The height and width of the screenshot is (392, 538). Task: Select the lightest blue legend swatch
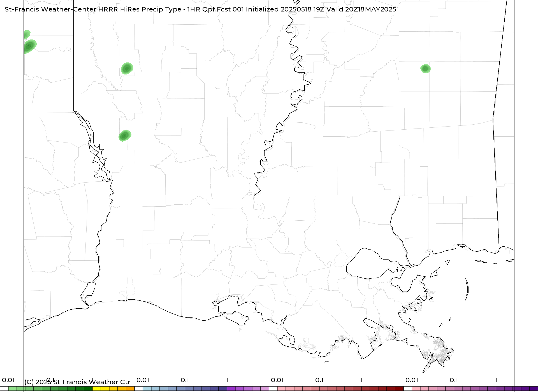coord(147,389)
